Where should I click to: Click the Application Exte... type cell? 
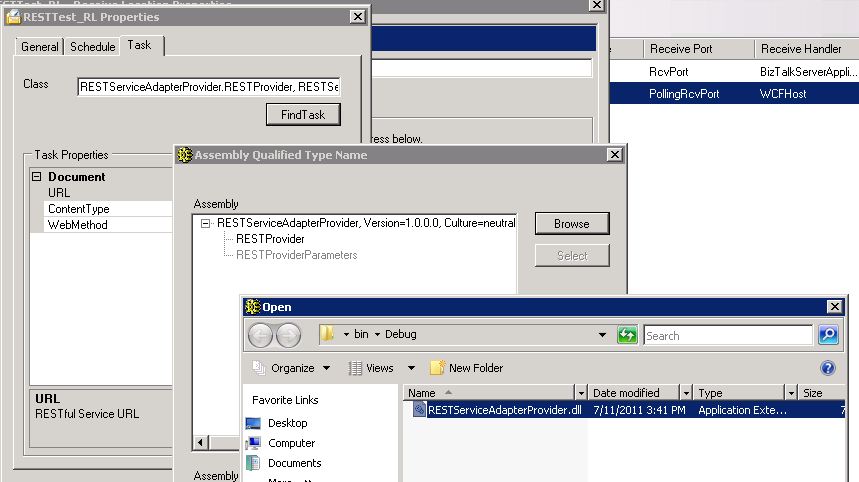point(742,410)
